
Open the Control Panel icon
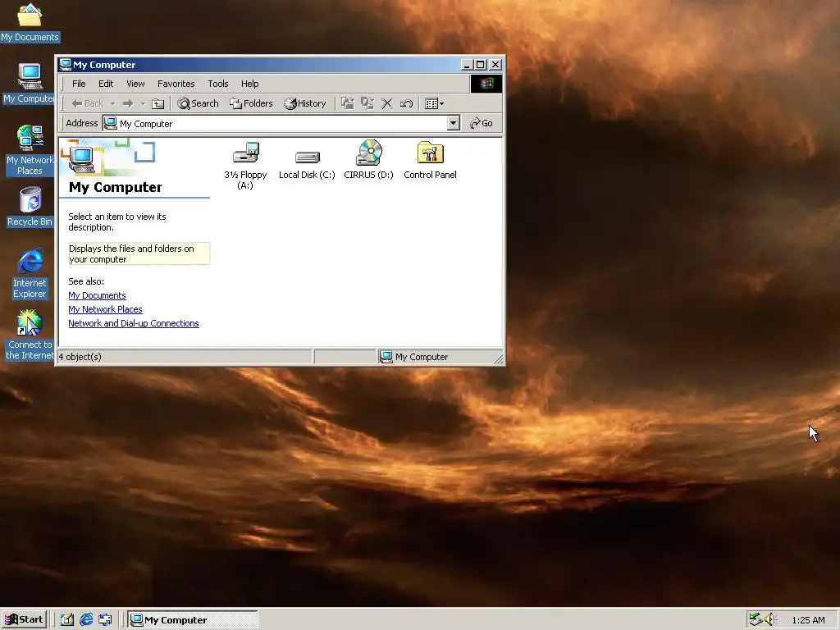tap(430, 160)
